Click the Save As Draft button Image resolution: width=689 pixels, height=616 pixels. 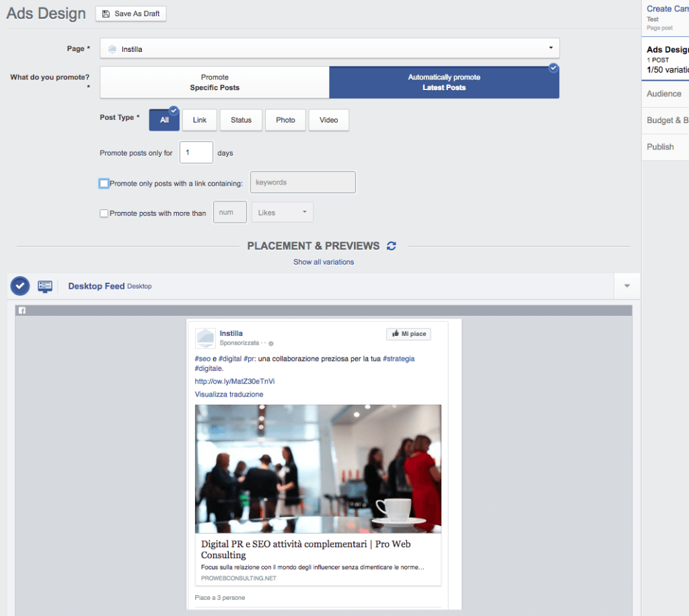click(131, 13)
